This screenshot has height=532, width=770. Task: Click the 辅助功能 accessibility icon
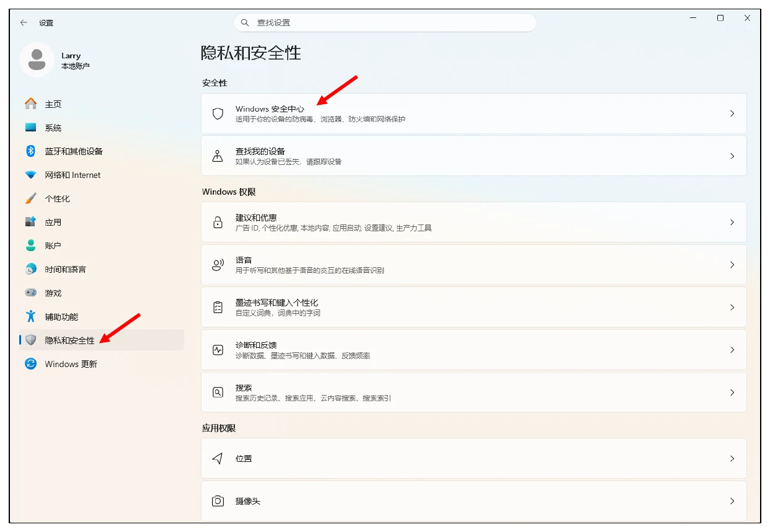(30, 316)
